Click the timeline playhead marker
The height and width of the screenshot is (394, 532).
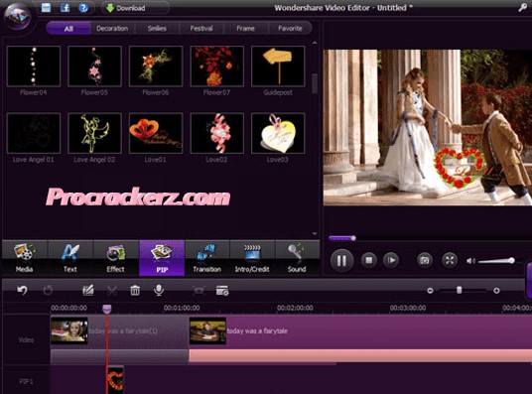point(107,308)
